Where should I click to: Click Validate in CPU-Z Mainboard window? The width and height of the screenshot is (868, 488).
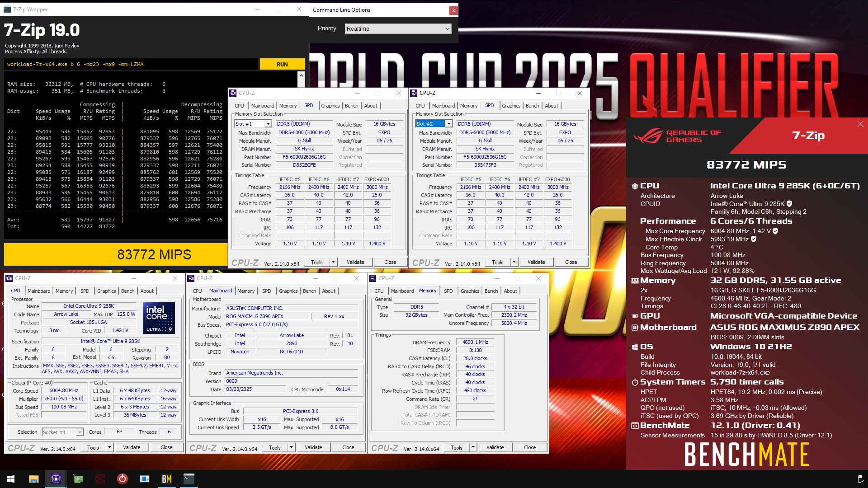pos(313,447)
